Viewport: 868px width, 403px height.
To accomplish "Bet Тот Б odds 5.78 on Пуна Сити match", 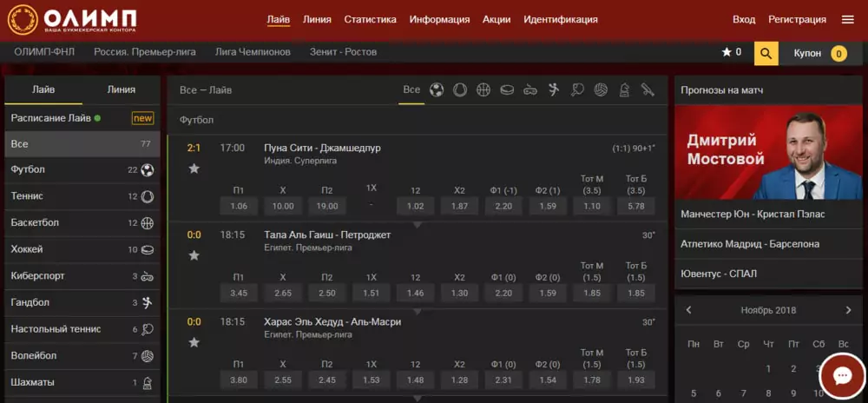I will (636, 206).
